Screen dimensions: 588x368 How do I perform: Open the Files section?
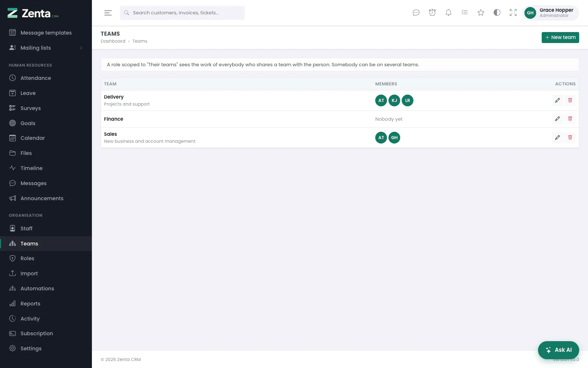pos(46,153)
